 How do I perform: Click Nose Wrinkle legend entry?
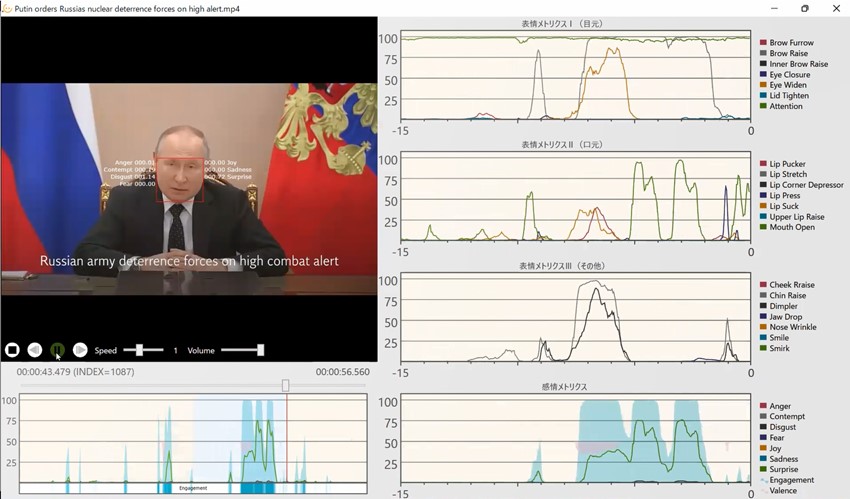pyautogui.click(x=788, y=327)
